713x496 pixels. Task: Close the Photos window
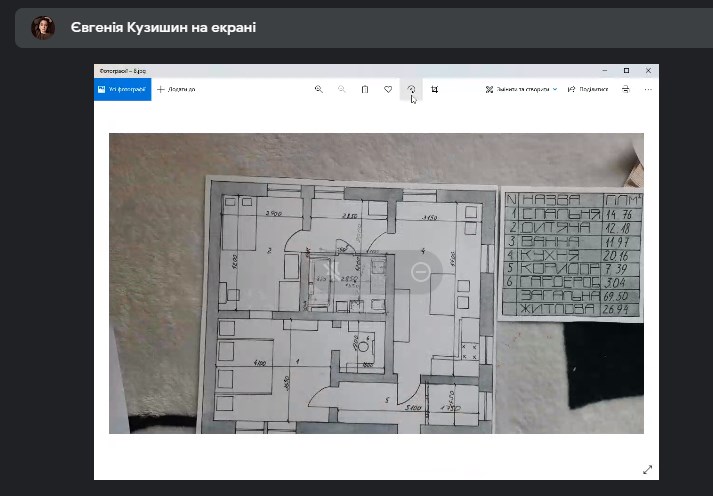[x=648, y=70]
